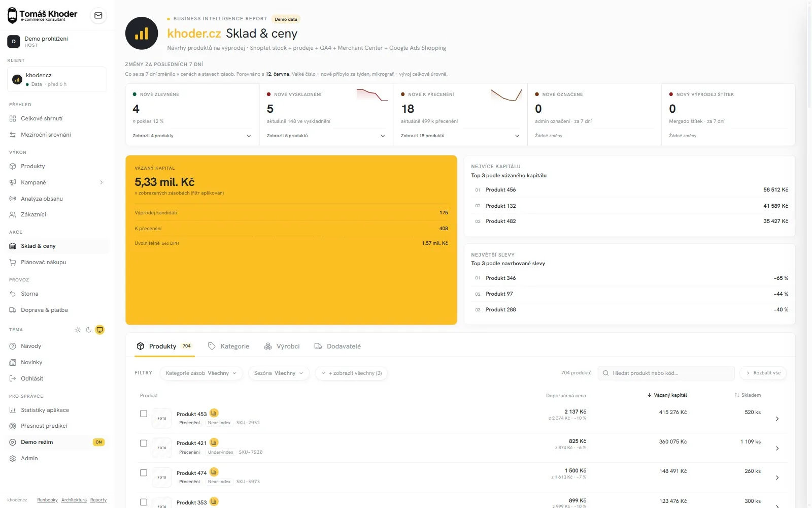The width and height of the screenshot is (812, 508).
Task: Open Celkové shrnutí menu item
Action: click(57, 118)
